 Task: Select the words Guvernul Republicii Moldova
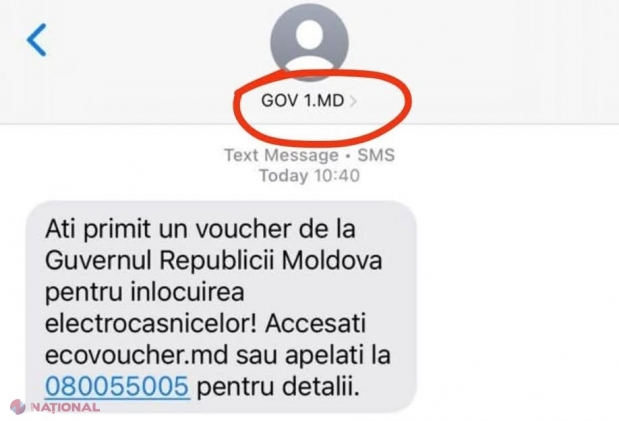click(214, 260)
